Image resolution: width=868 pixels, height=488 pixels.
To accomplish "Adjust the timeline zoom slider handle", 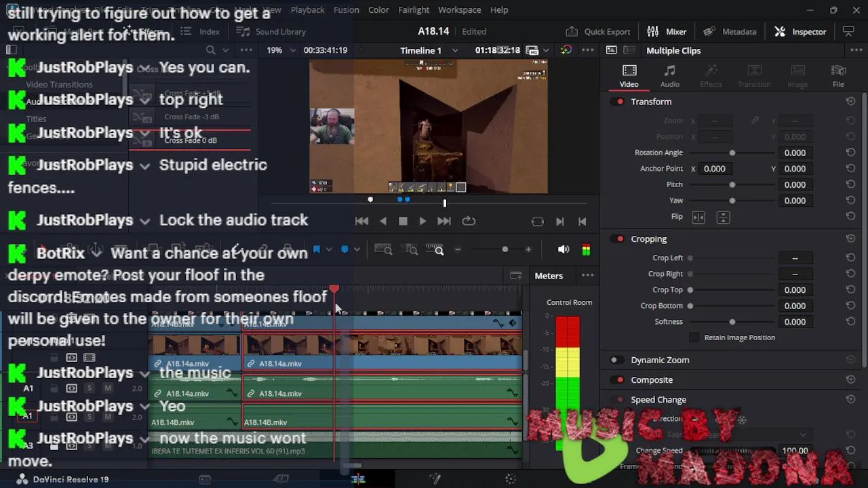I will pos(505,249).
